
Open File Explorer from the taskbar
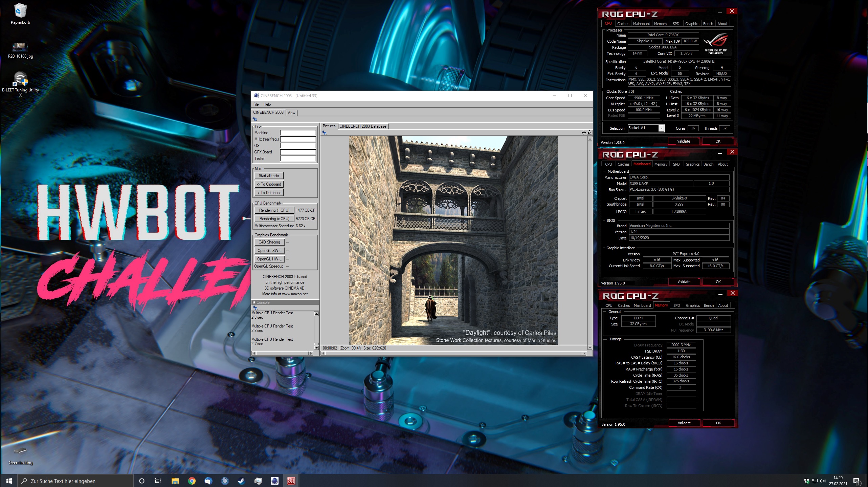click(x=175, y=481)
